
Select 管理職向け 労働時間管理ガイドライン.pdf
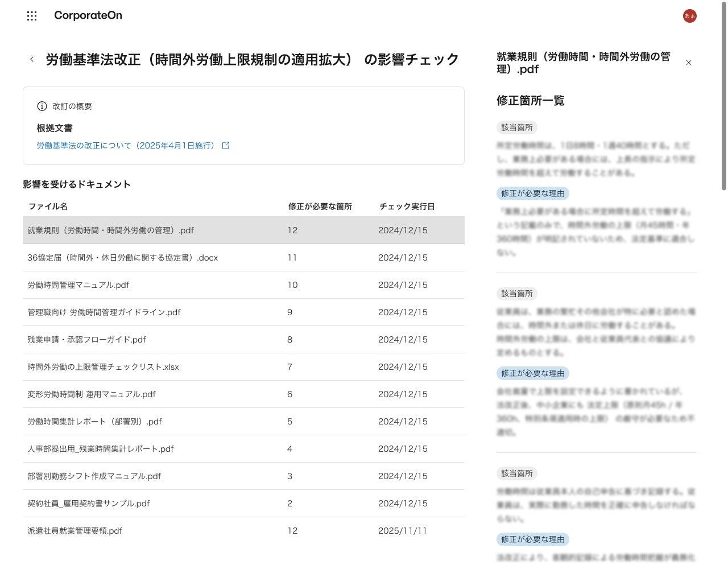(x=243, y=312)
